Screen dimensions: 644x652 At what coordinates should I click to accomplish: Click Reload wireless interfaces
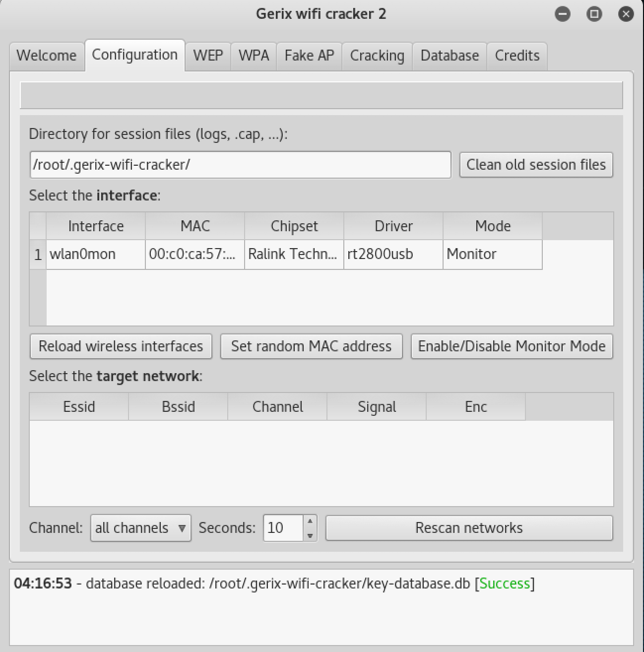click(120, 346)
